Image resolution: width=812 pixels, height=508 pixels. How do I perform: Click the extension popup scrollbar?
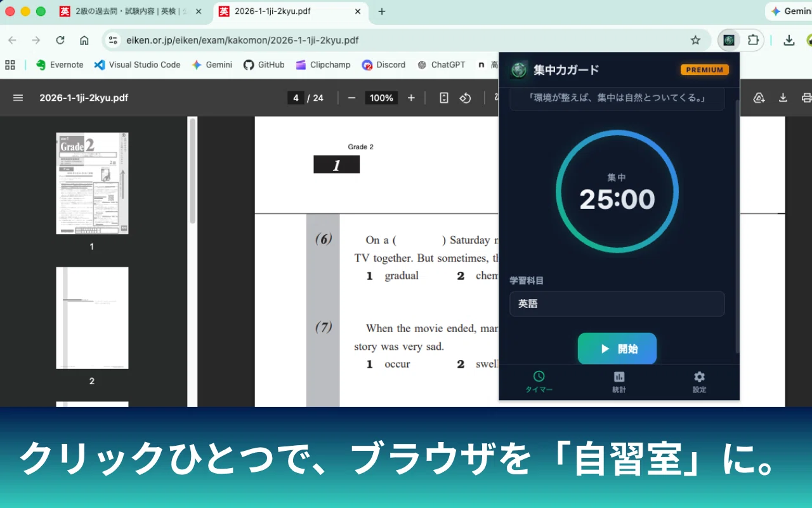(737, 225)
